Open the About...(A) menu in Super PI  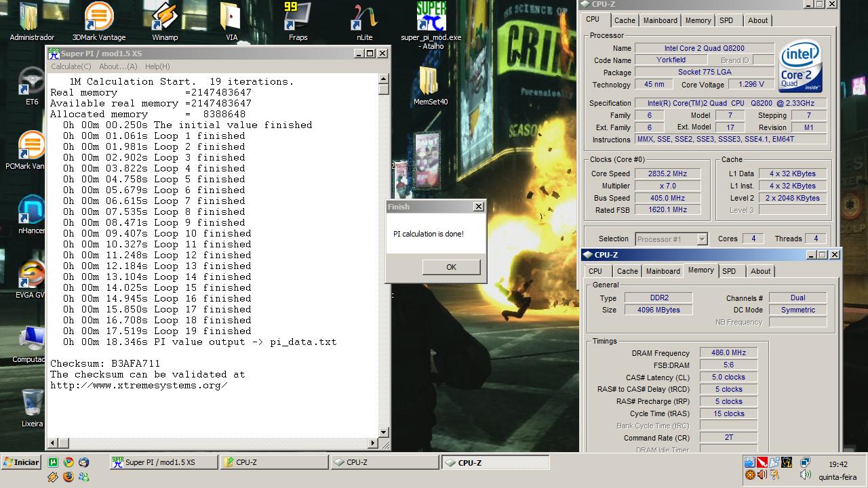tap(118, 66)
